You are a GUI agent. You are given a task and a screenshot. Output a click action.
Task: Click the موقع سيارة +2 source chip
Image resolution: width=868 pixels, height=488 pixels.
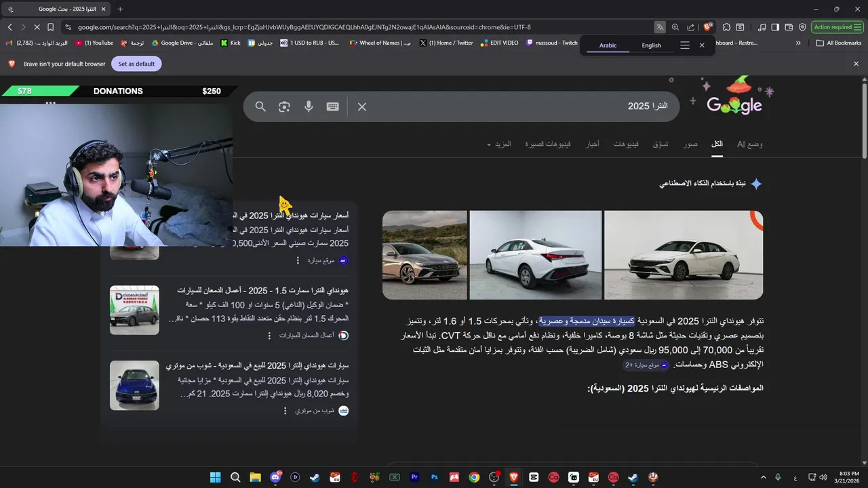pyautogui.click(x=646, y=365)
